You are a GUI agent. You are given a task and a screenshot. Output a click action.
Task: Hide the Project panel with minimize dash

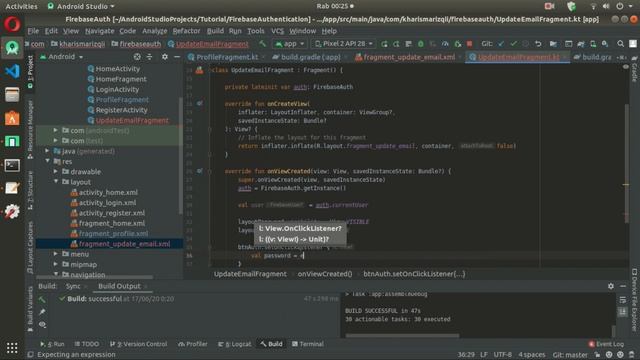tap(177, 57)
